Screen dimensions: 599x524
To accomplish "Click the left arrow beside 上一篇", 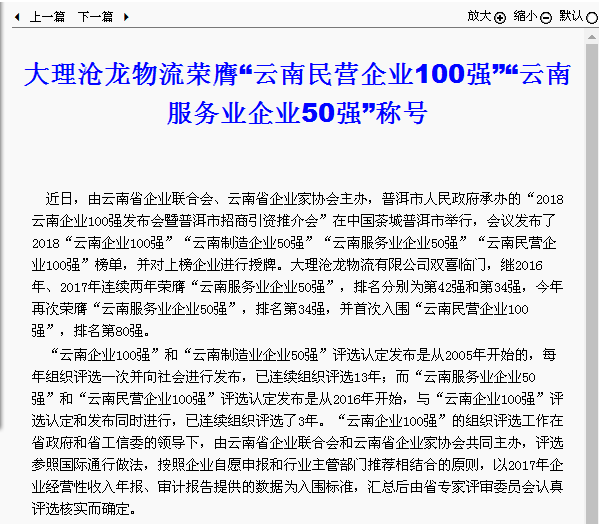I will [17, 17].
